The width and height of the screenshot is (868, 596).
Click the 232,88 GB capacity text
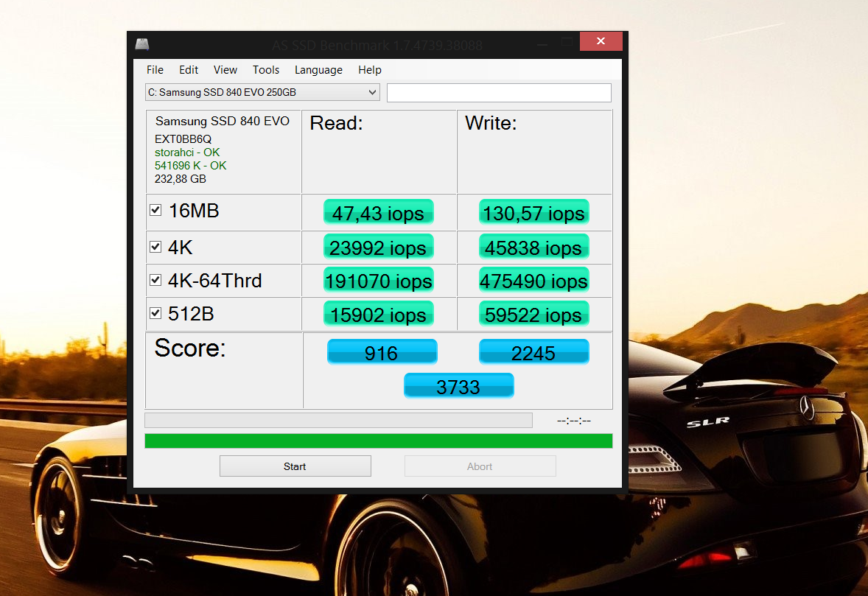[181, 179]
